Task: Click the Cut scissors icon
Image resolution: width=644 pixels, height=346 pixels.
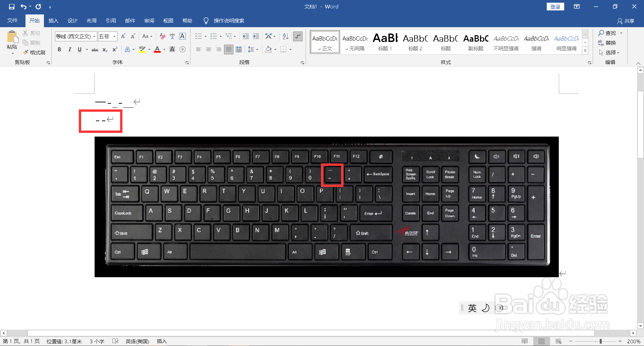Action: pyautogui.click(x=25, y=33)
